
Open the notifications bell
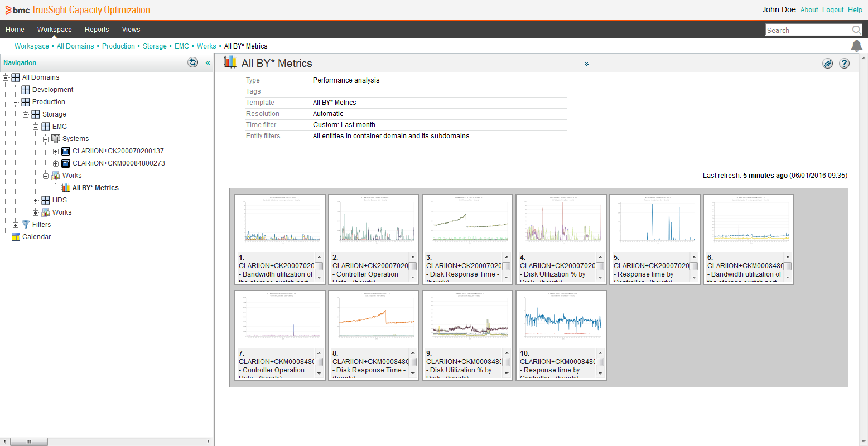[x=856, y=46]
